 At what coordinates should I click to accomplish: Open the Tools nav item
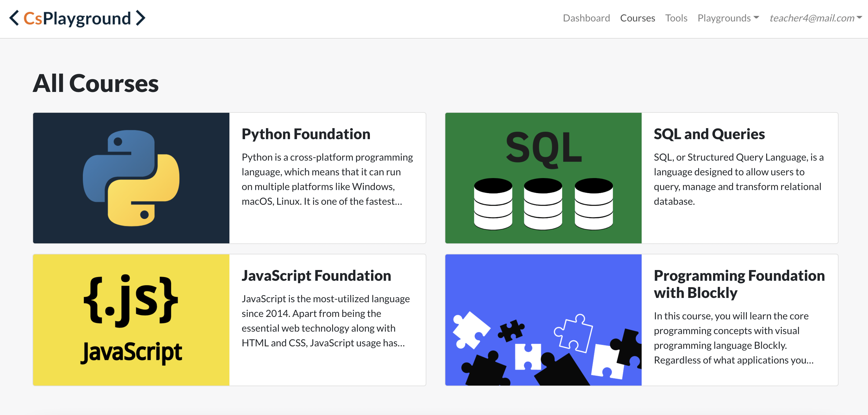676,18
